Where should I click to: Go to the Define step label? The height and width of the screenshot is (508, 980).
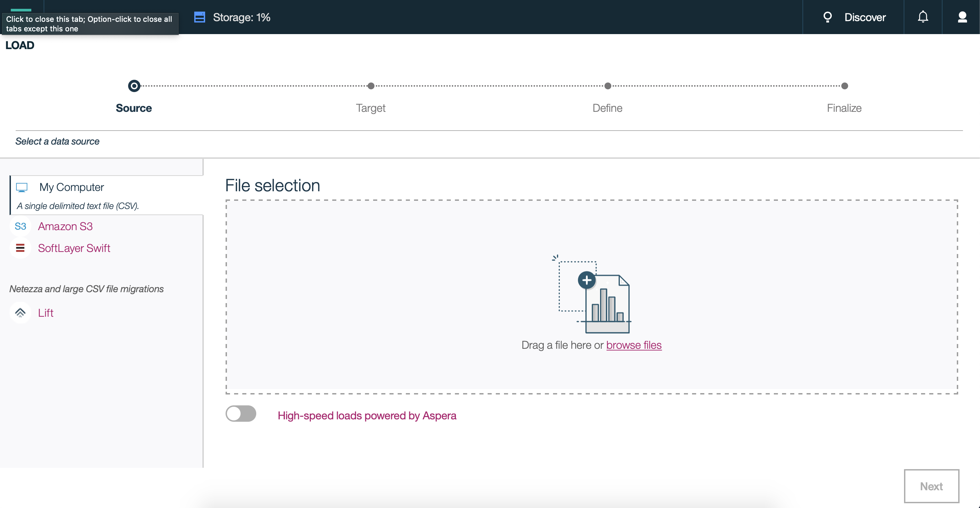tap(607, 108)
